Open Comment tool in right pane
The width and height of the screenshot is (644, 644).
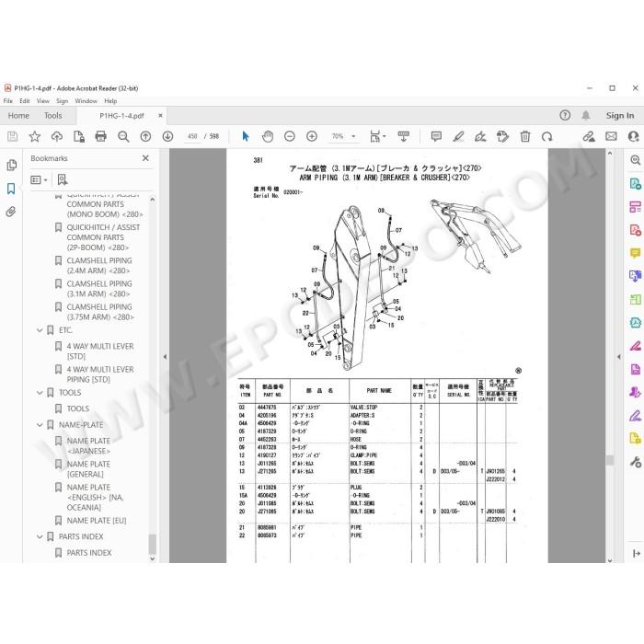tap(635, 253)
